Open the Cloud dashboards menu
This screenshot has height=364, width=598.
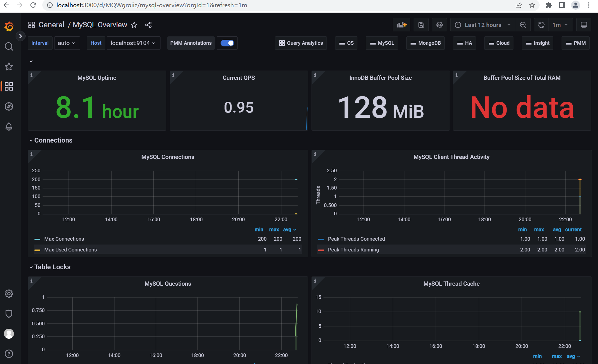499,43
